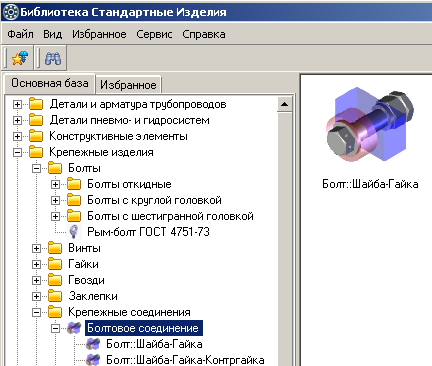
Task: Open the Файл menu
Action: (x=20, y=34)
